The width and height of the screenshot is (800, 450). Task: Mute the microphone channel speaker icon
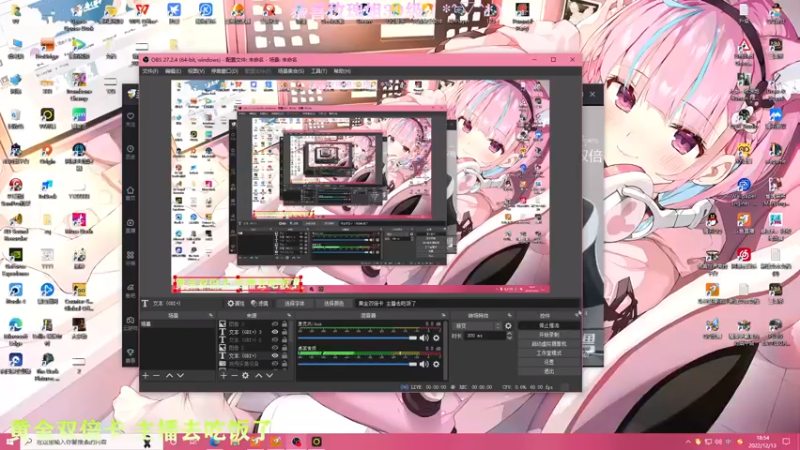pyautogui.click(x=424, y=338)
